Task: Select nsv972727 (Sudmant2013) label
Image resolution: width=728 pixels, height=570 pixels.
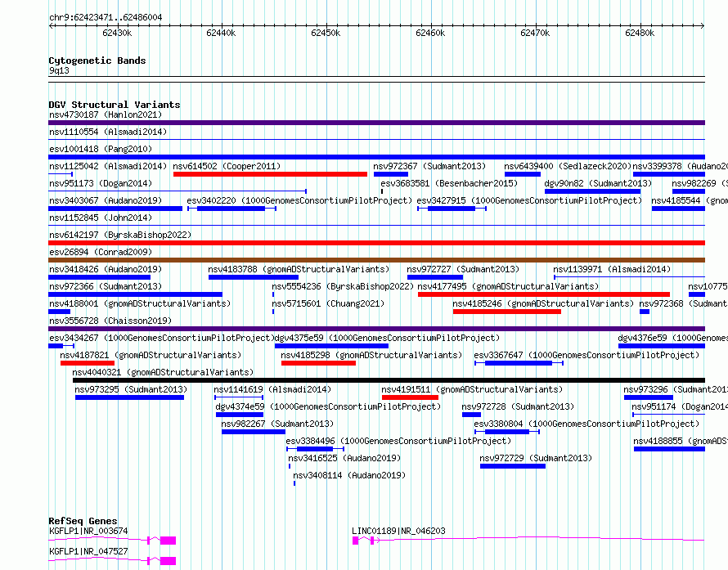Action: click(463, 269)
